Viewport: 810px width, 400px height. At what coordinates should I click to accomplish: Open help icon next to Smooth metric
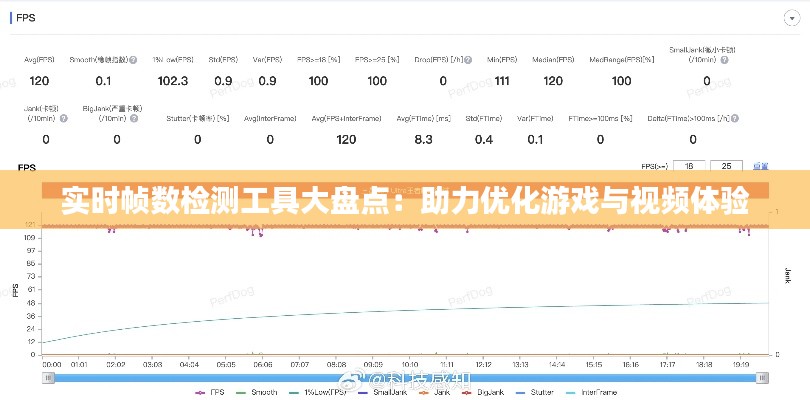[x=133, y=60]
